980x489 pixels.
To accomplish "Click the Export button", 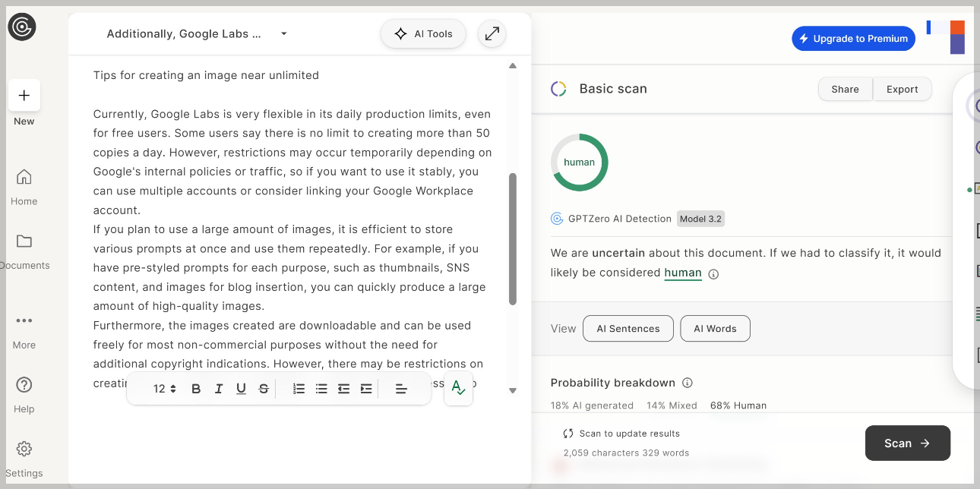I will 902,89.
